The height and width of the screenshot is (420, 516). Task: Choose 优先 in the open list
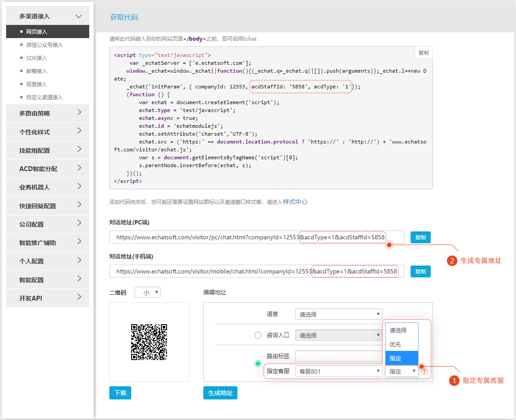coord(402,345)
